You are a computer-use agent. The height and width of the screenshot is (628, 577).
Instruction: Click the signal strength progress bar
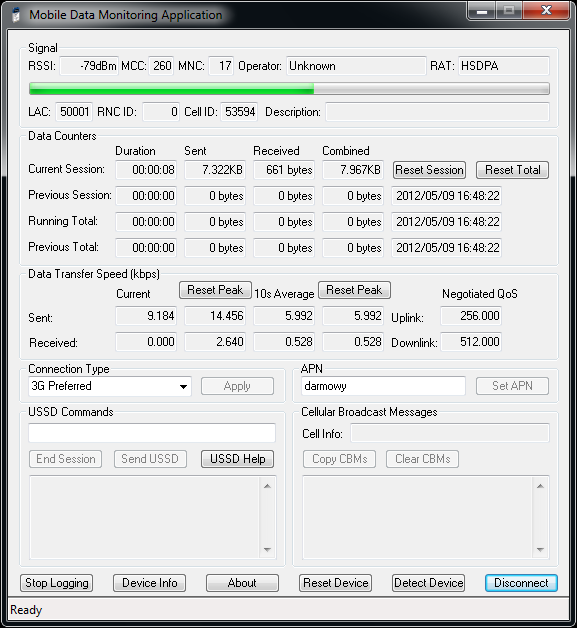290,89
